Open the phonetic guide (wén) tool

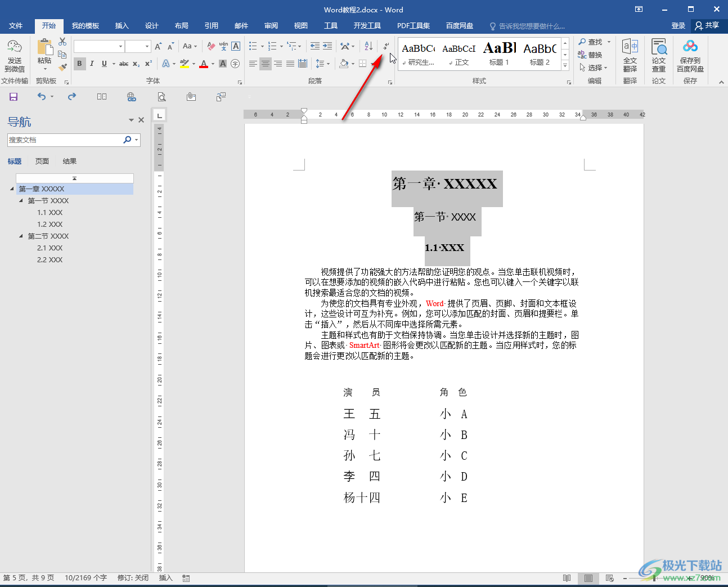point(223,46)
